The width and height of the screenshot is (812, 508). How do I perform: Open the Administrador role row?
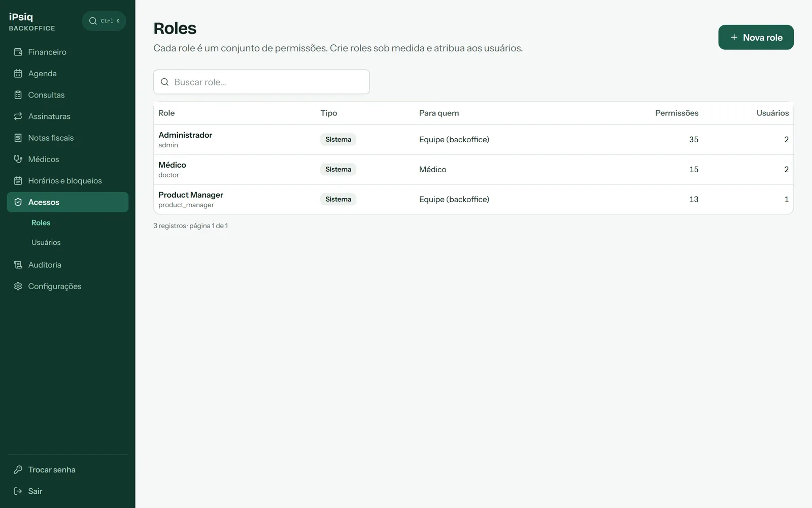click(473, 140)
